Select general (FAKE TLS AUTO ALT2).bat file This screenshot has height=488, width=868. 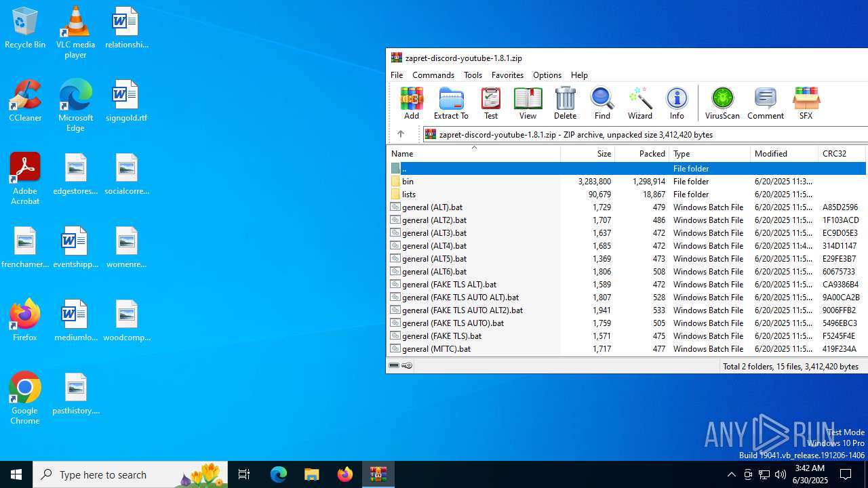point(627,310)
